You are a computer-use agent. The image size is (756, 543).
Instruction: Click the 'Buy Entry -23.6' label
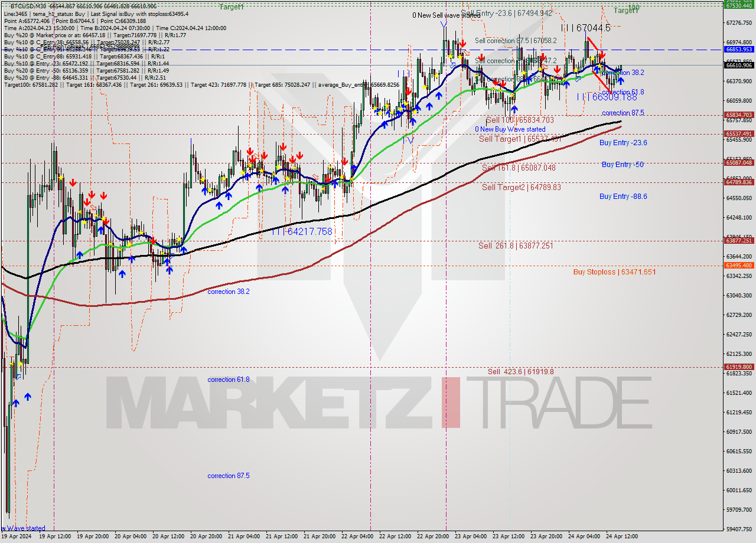pos(623,143)
